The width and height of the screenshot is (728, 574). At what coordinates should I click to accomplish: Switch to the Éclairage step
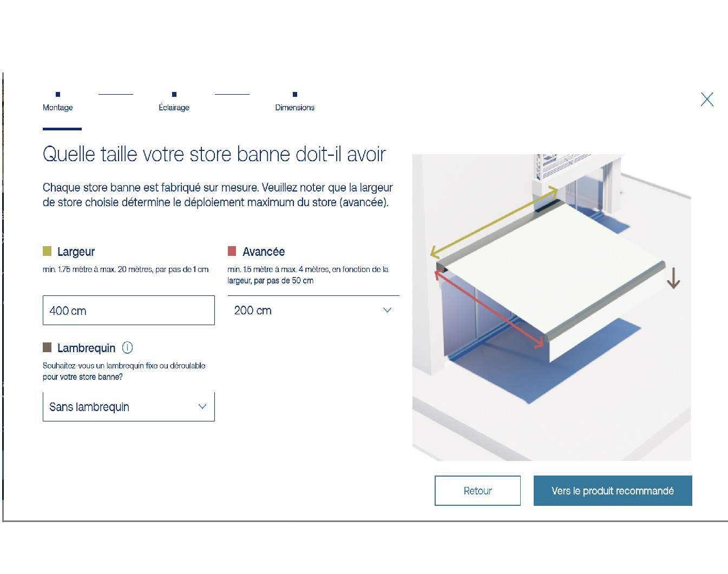coord(174,108)
